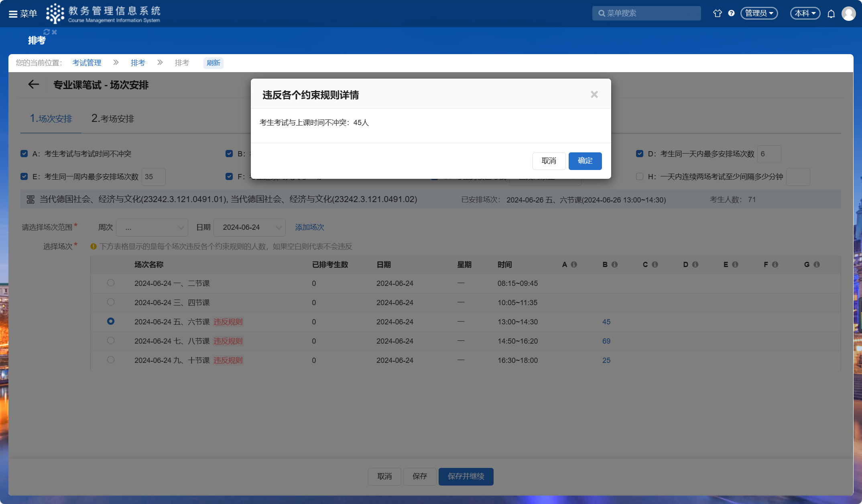Click the help question mark icon

coord(731,13)
